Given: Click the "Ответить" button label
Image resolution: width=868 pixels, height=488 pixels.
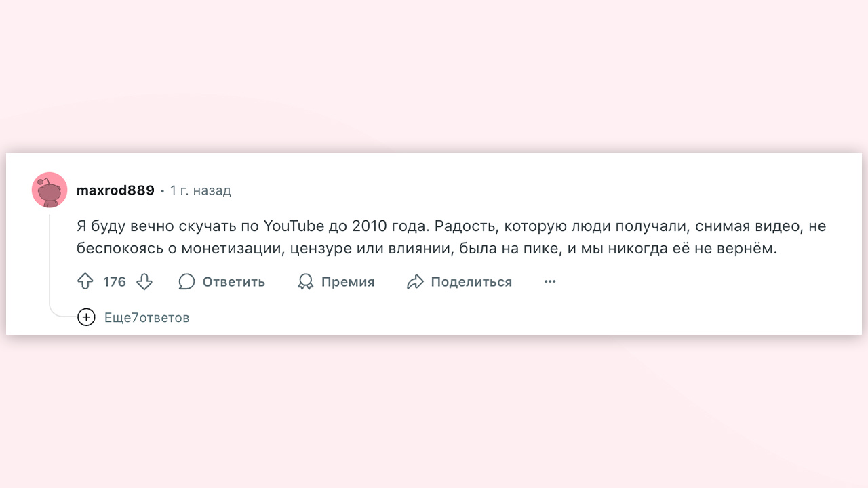Looking at the screenshot, I should (x=234, y=282).
